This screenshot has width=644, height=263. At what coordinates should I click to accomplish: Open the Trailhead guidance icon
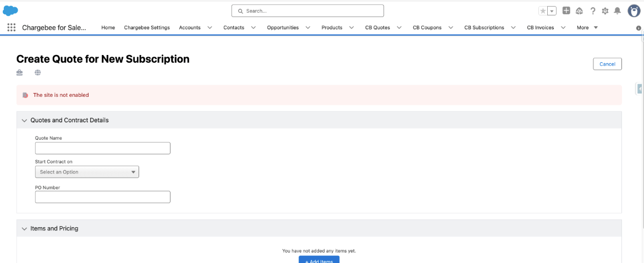tap(579, 11)
